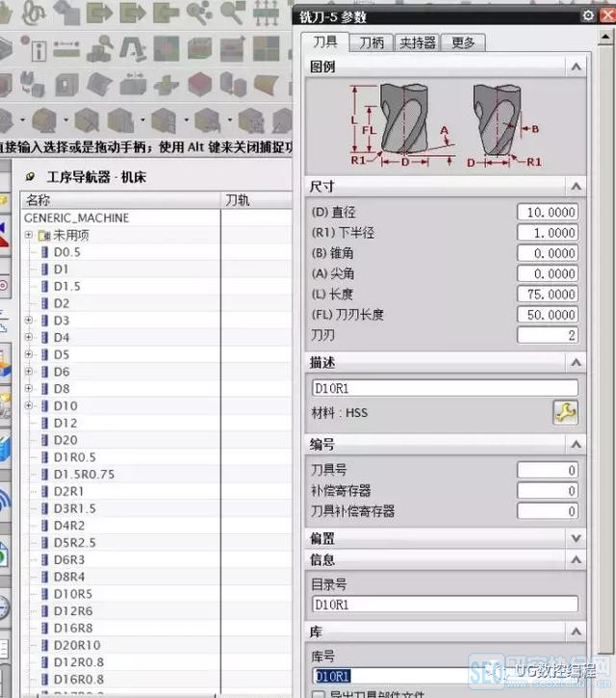The height and width of the screenshot is (698, 616).
Task: Collapse the 尺寸 section
Action: point(576,186)
